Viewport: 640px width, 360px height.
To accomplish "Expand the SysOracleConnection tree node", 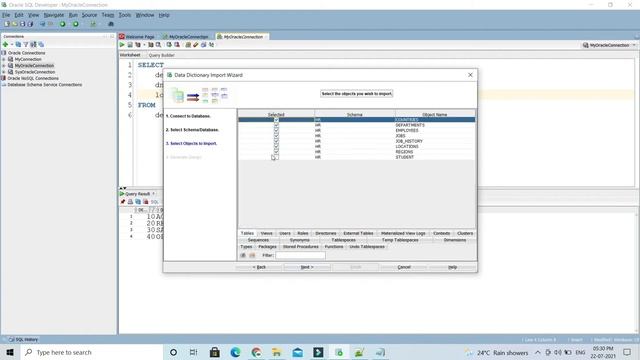I will (x=4, y=72).
